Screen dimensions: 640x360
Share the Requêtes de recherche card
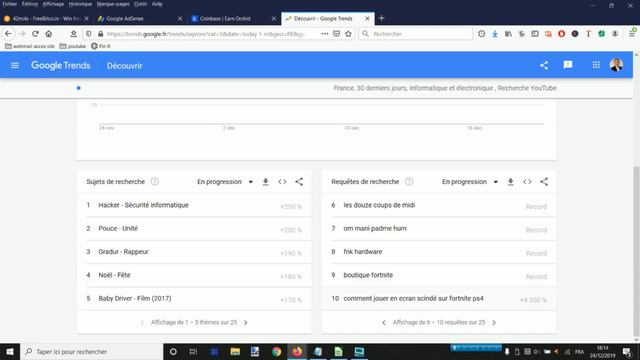point(544,182)
